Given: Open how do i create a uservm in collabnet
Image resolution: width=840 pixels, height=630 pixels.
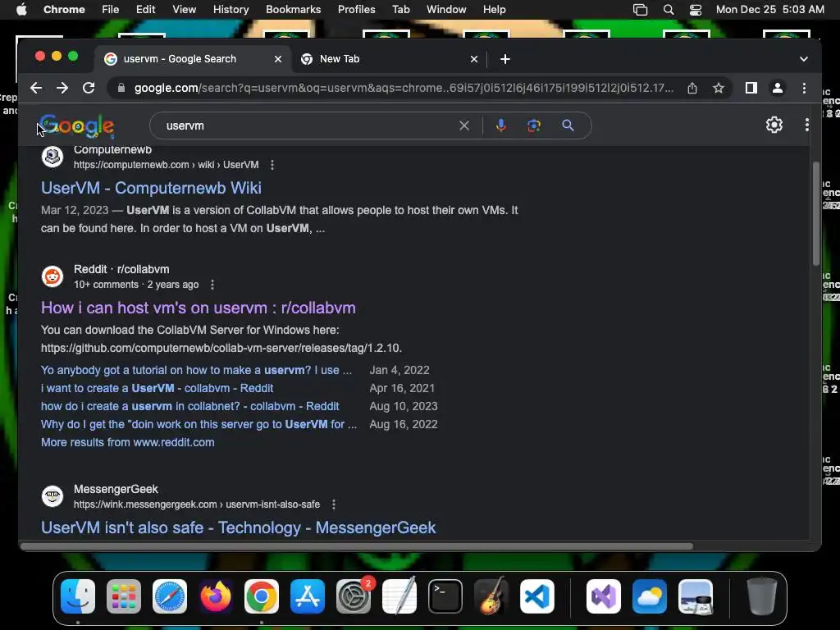Looking at the screenshot, I should click(x=190, y=407).
